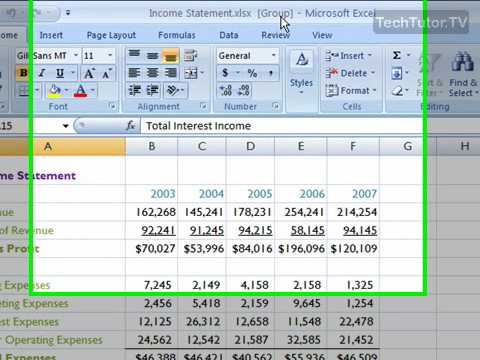This screenshot has height=360, width=480.
Task: Open the Font dialog box launcher
Action: click(112, 106)
